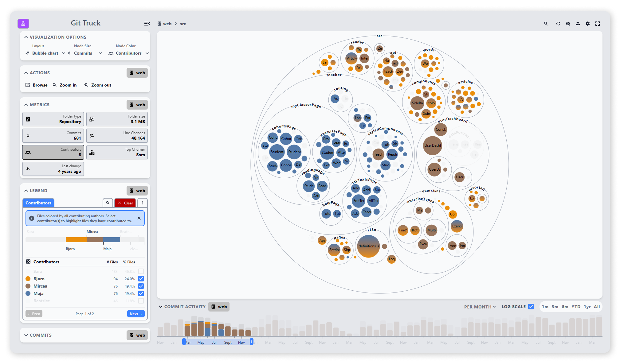Select the Top Churner metric card
620x364 pixels.
pyautogui.click(x=117, y=152)
